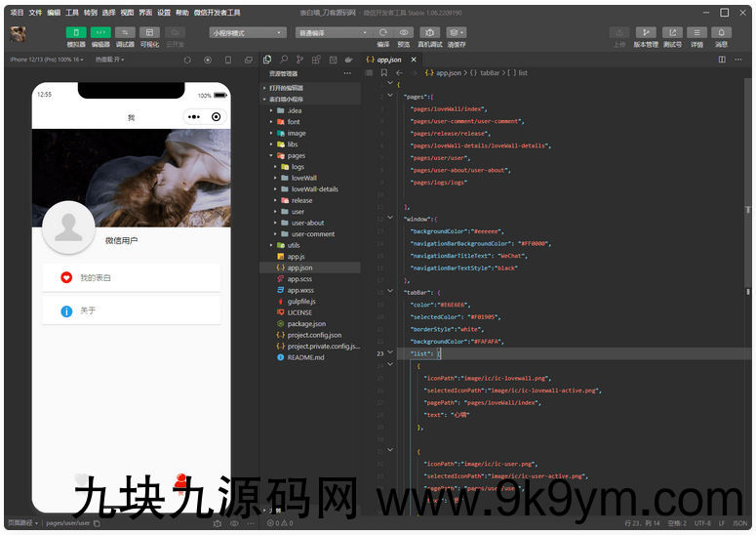The height and width of the screenshot is (535, 756).
Task: Click the messages (消息) bell icon
Action: point(721,32)
